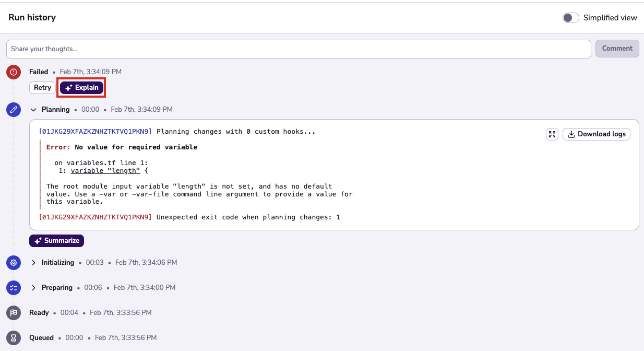Click the Planning stage pencil icon
The image size is (644, 351).
[14, 110]
